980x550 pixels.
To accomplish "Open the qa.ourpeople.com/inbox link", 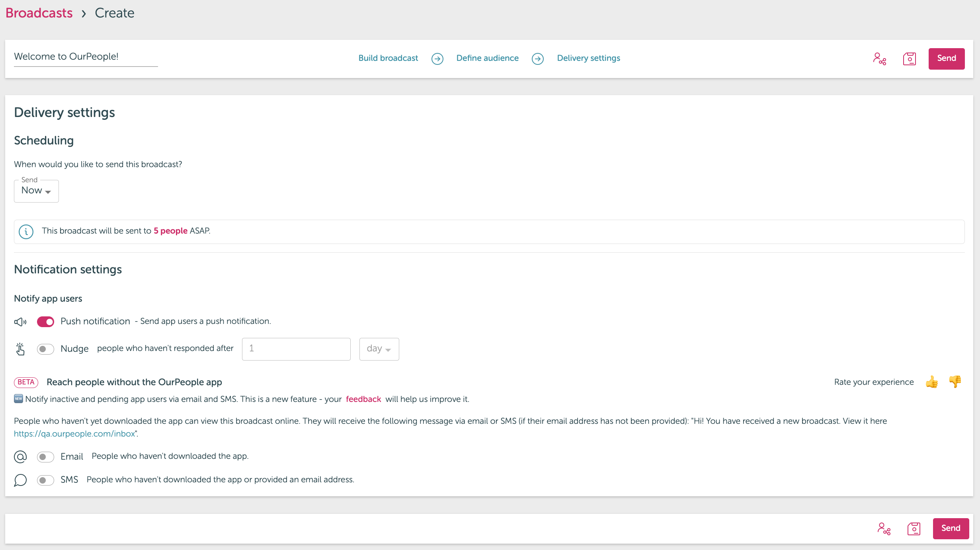I will pos(74,434).
